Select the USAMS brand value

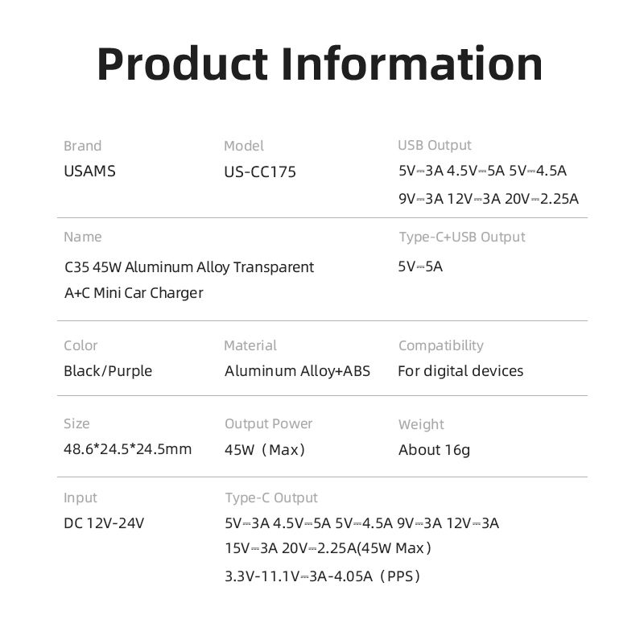point(89,171)
